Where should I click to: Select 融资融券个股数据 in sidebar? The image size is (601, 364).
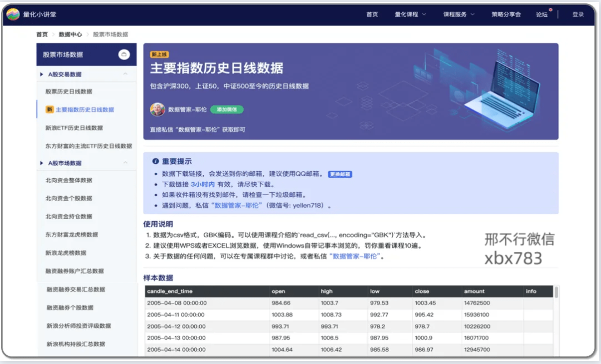coord(70,308)
